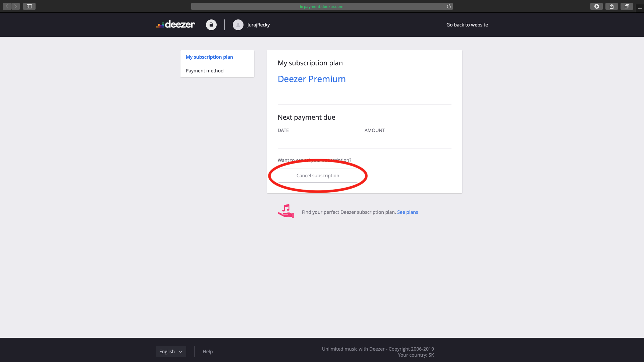This screenshot has width=644, height=362.
Task: Click the JurajRecky profile avatar
Action: 238,25
